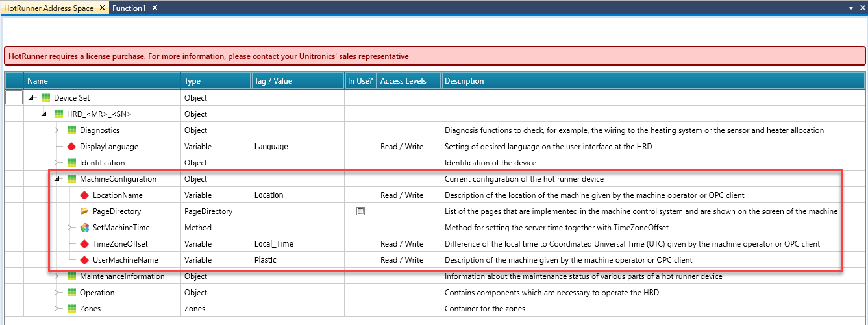The height and width of the screenshot is (325, 868).
Task: Select the Device Set row header box
Action: coord(14,98)
